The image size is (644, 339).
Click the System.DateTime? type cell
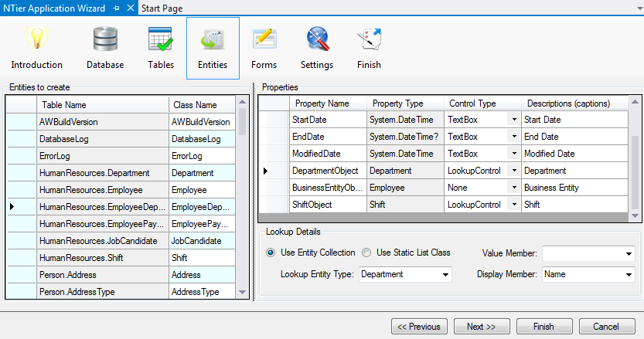coord(405,136)
